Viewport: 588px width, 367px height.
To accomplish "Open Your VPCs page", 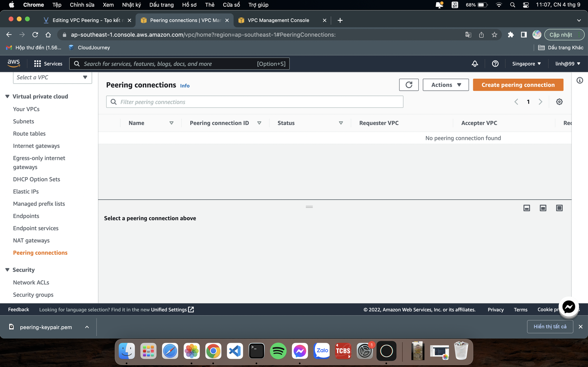I will (26, 109).
